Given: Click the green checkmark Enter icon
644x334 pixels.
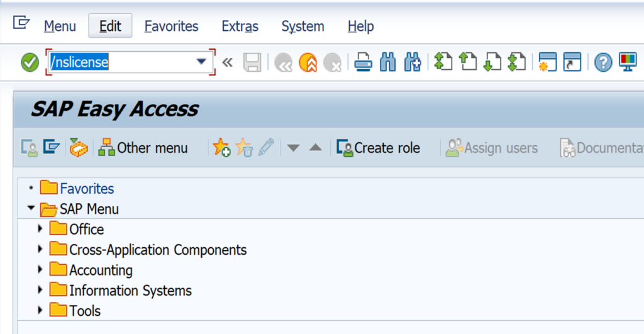Looking at the screenshot, I should [x=30, y=62].
